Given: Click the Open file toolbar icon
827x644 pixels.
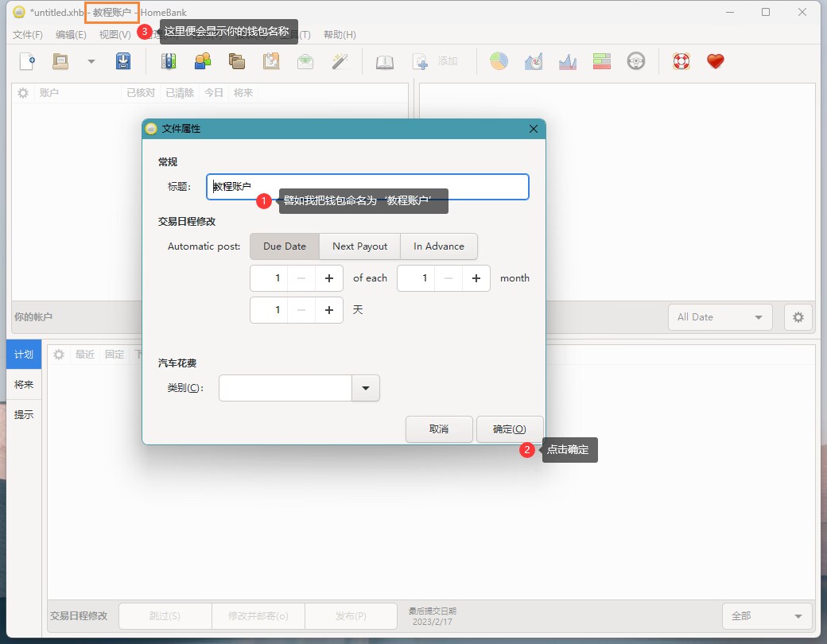Looking at the screenshot, I should point(60,61).
